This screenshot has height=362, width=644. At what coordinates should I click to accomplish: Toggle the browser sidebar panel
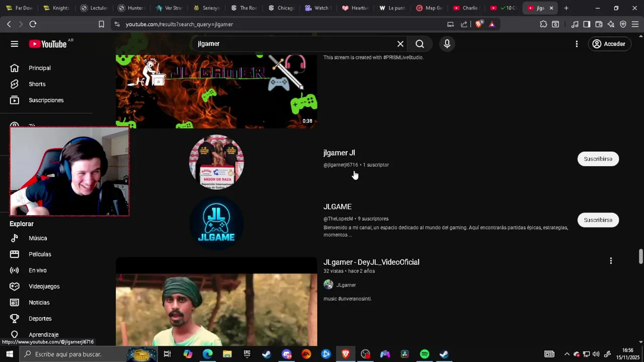587,24
